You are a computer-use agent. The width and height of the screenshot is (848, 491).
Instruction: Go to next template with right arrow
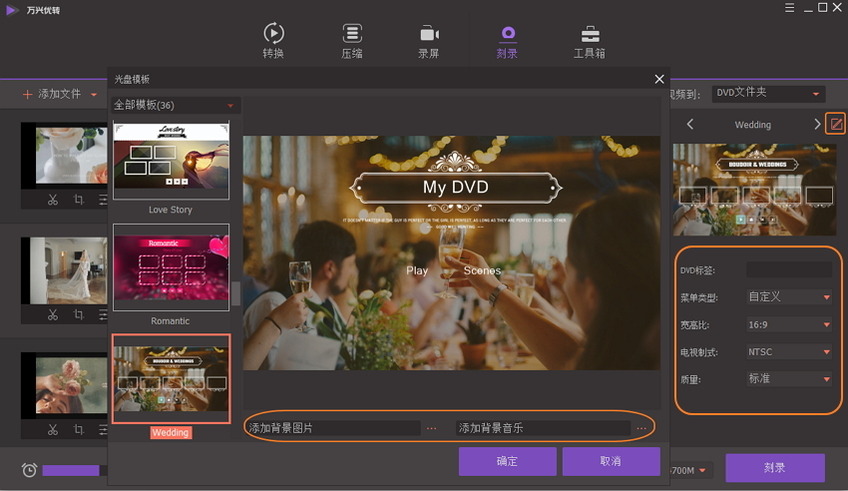click(x=817, y=124)
